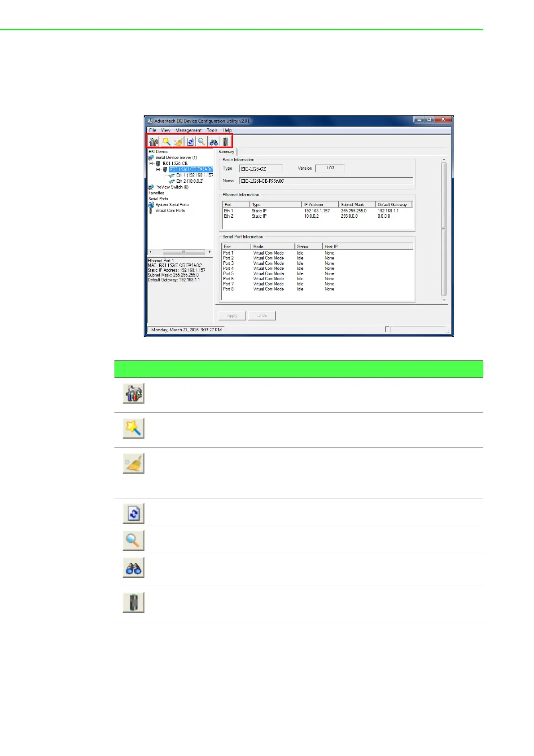The height and width of the screenshot is (756, 534).
Task: Select Serial Device Server (1) in tree
Action: (x=176, y=158)
